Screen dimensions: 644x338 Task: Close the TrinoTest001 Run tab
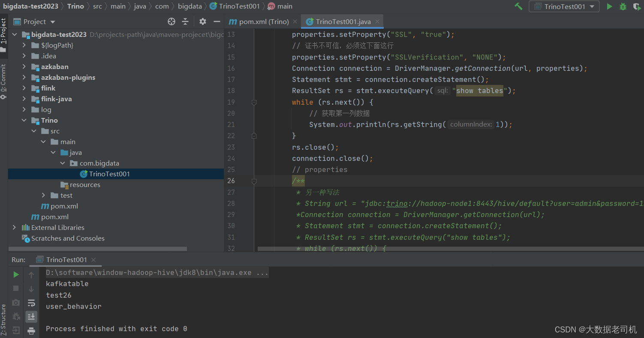(x=93, y=260)
